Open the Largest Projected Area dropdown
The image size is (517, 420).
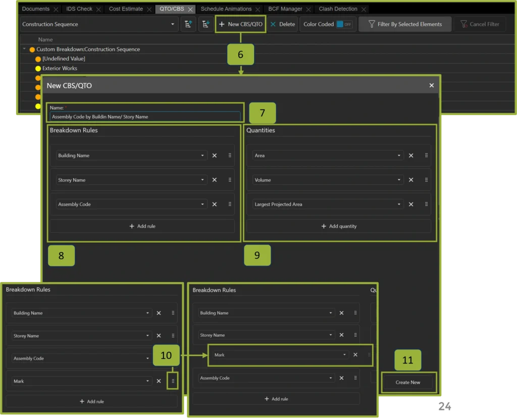pos(328,204)
